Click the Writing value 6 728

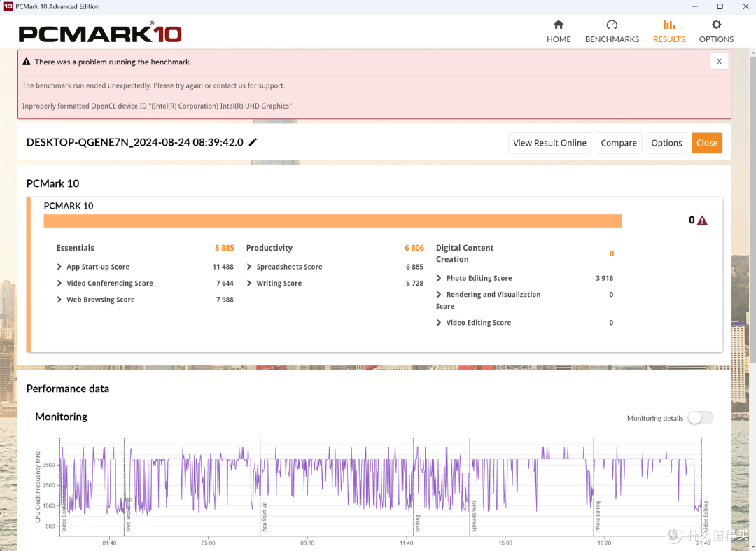tap(414, 283)
